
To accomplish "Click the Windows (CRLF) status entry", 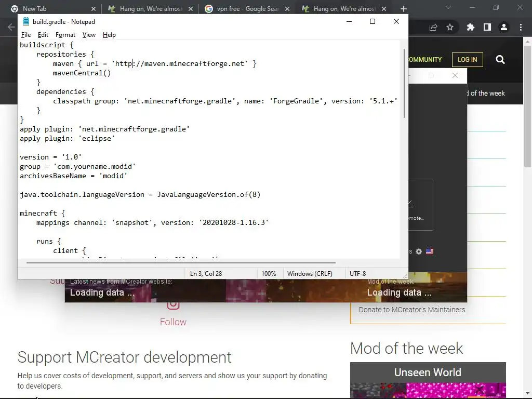I will (x=310, y=273).
